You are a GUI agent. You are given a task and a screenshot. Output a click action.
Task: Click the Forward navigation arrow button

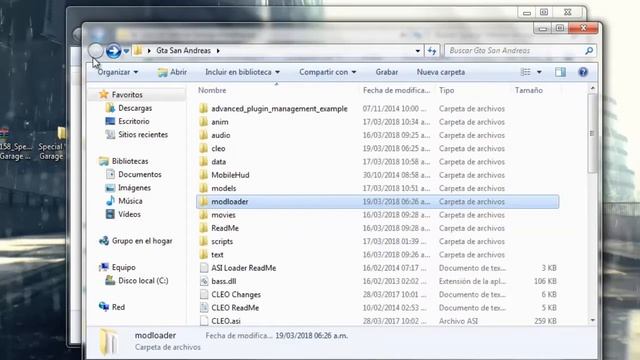[x=113, y=51]
